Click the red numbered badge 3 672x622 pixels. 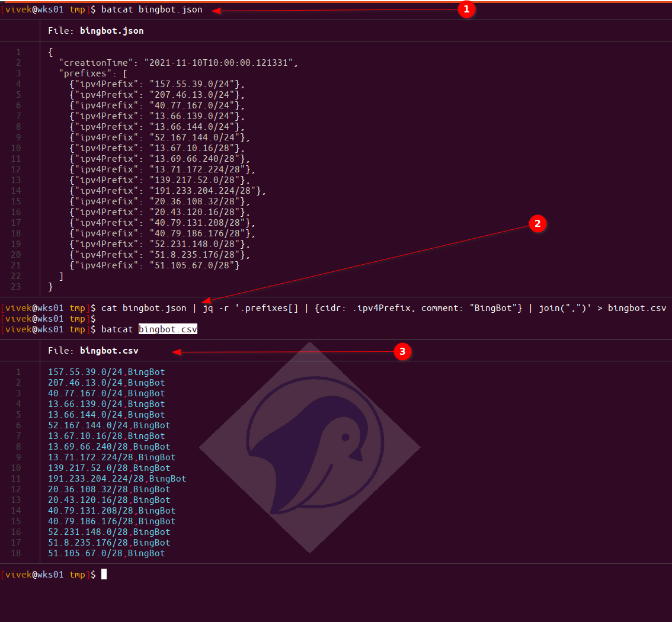click(403, 351)
